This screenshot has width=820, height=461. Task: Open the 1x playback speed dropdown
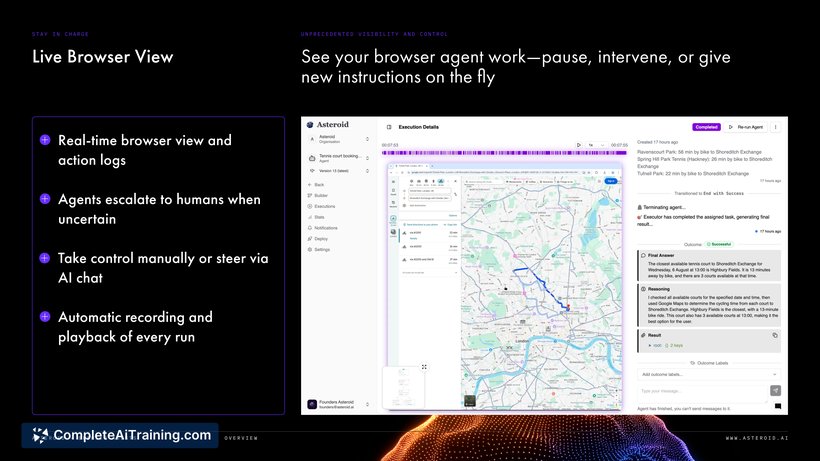[596, 145]
